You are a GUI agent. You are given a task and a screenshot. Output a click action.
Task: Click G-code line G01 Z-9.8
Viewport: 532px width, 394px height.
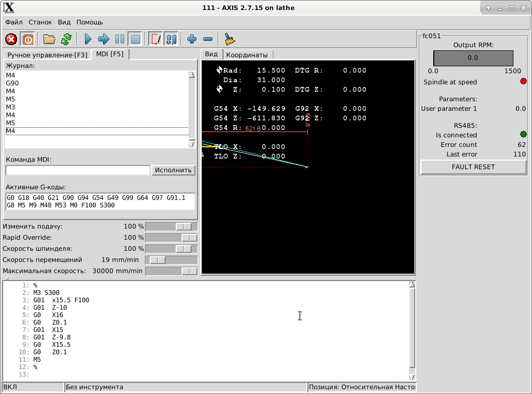(x=52, y=337)
